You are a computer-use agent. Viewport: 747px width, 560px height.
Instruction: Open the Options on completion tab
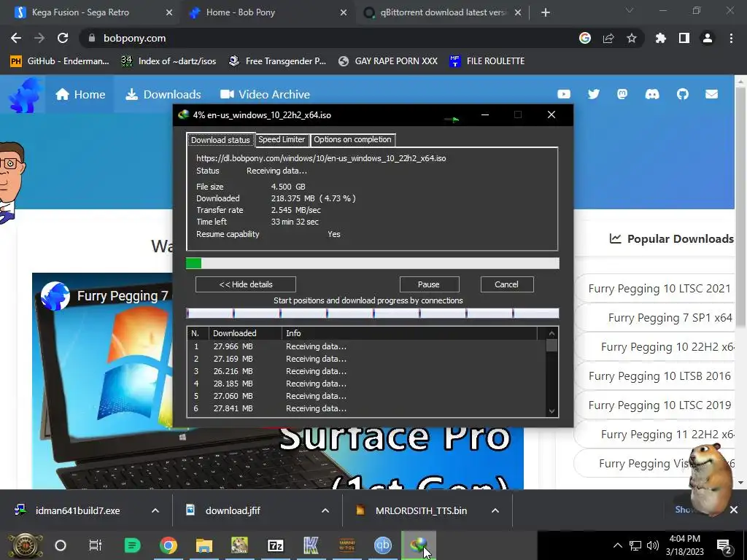[352, 139]
